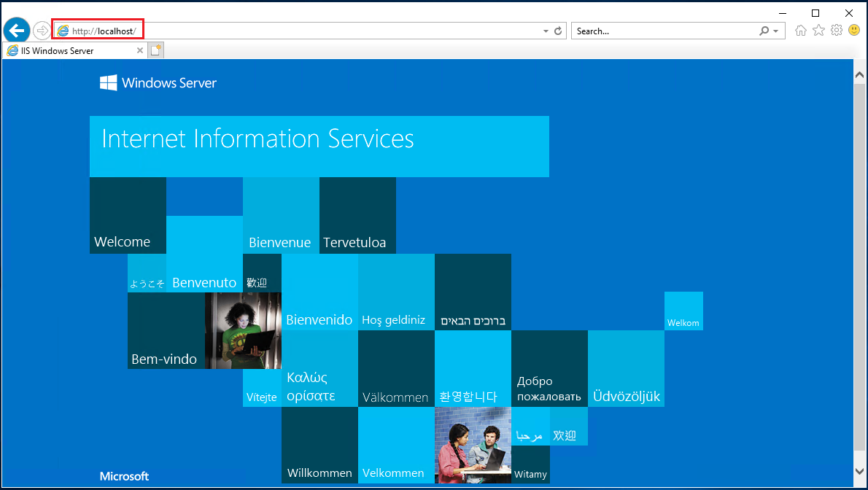Image resolution: width=868 pixels, height=490 pixels.
Task: Click the Vítejte tile
Action: point(262,388)
